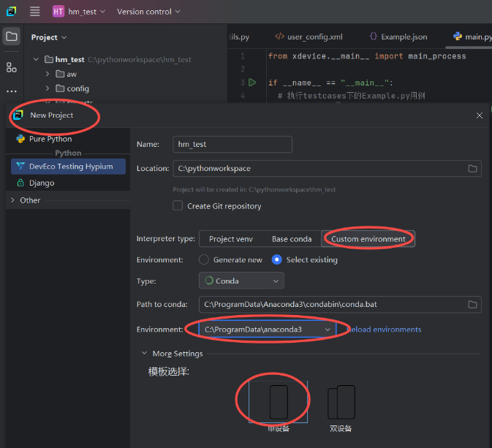Select DevEco Testing Hypium project type

tap(68, 167)
